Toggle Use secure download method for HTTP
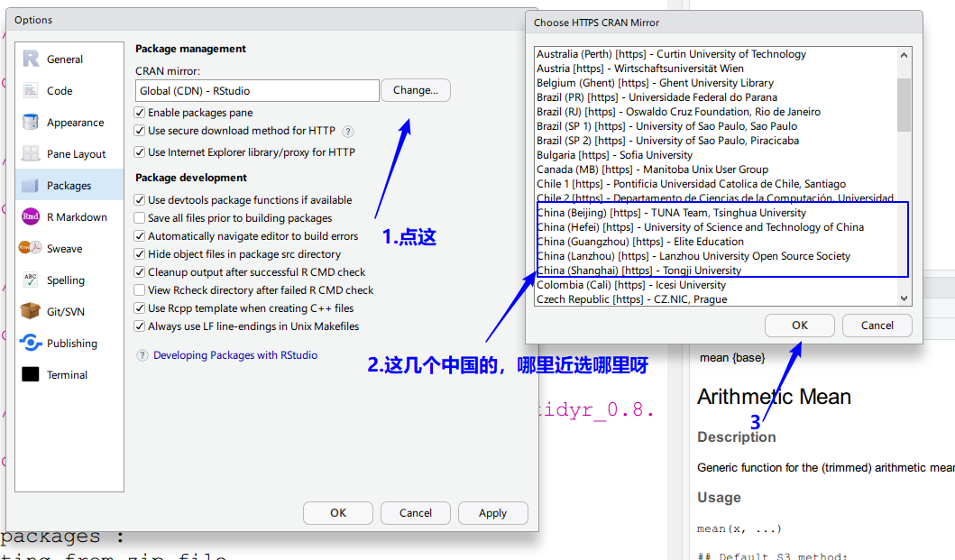 [140, 131]
